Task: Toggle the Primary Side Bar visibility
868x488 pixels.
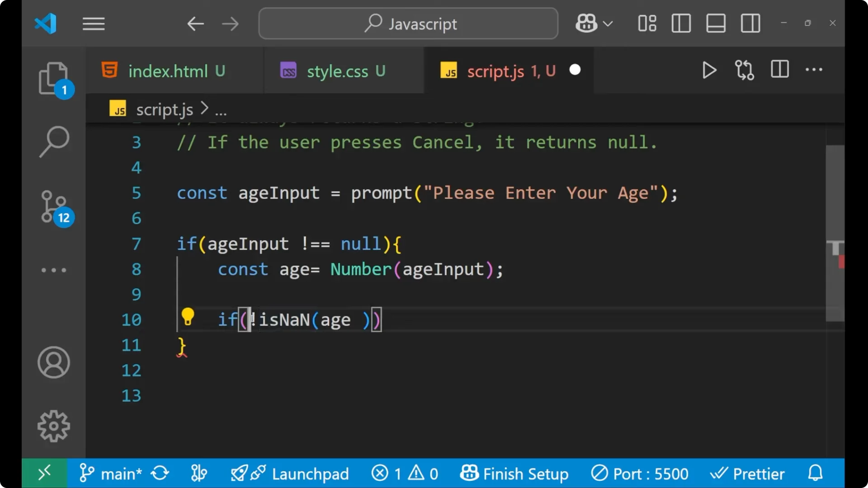Action: 681,23
